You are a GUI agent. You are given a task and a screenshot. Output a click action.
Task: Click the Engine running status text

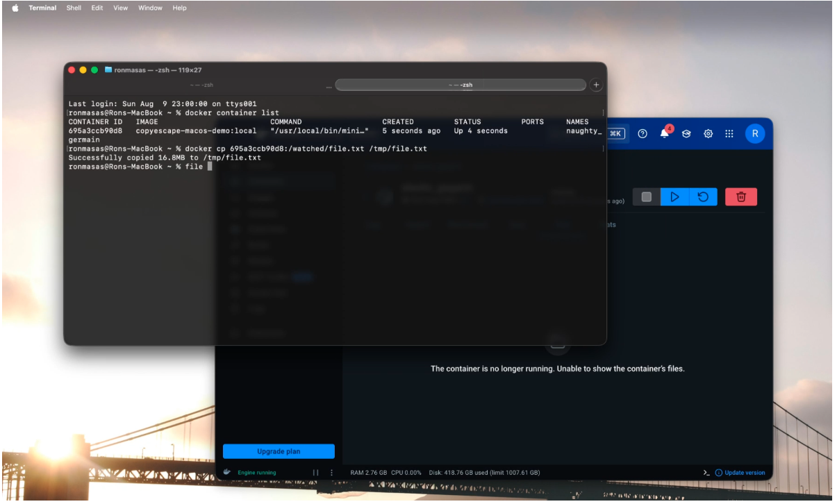coord(257,473)
